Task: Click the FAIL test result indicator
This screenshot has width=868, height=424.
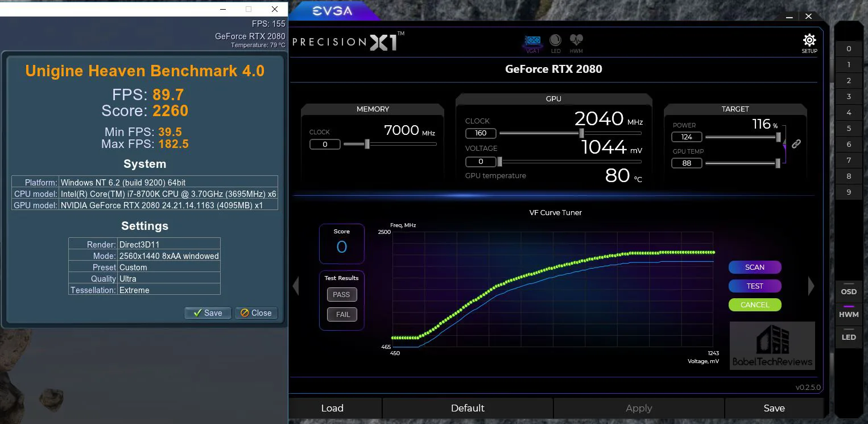Action: pyautogui.click(x=341, y=314)
